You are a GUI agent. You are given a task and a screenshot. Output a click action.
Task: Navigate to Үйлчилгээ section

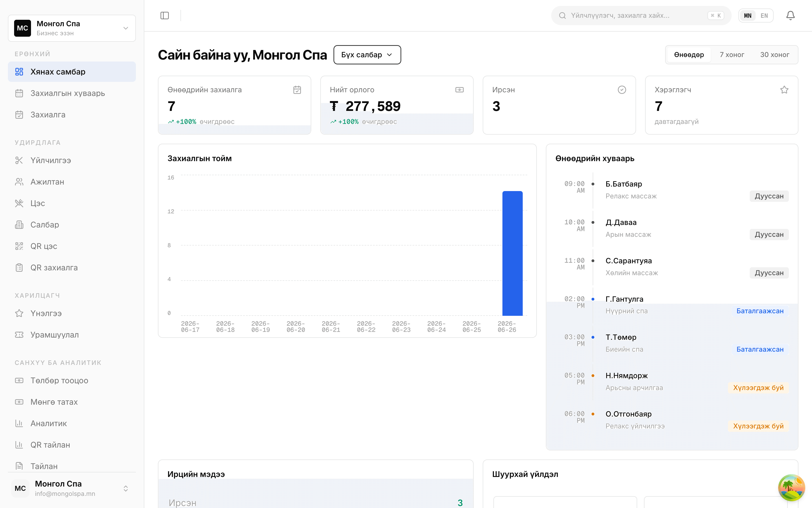(x=72, y=160)
